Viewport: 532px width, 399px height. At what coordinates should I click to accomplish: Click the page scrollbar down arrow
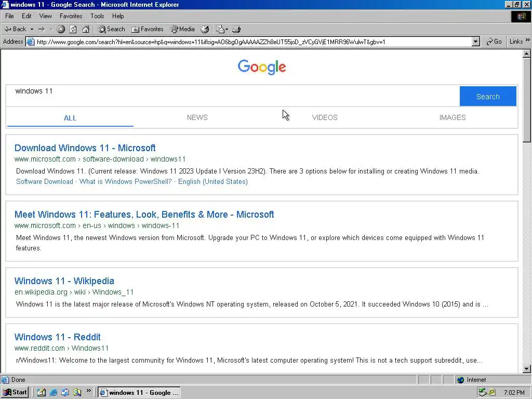tap(527, 368)
